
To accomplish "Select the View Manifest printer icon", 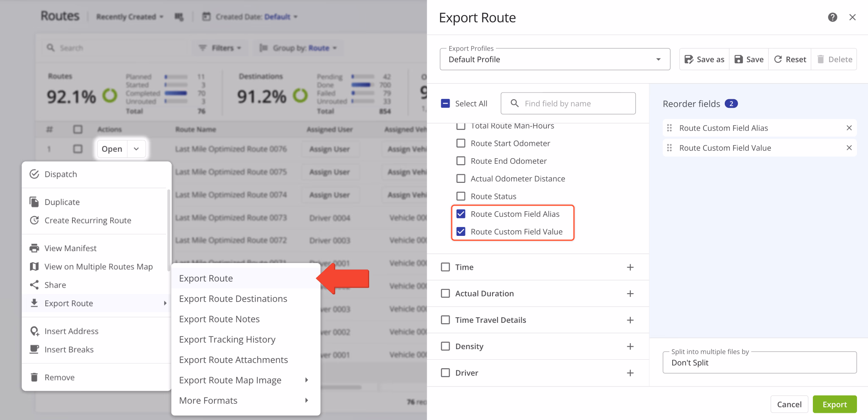I will 34,248.
